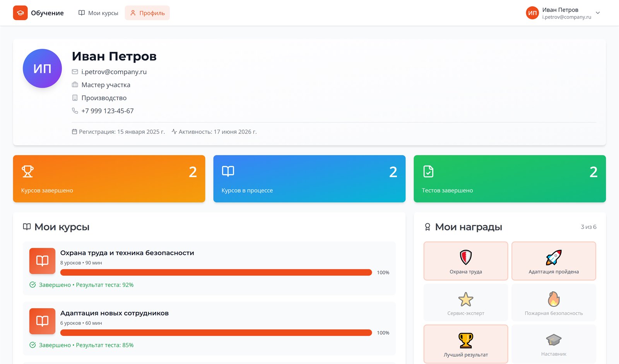
Task: Click the 6 уроков • 60 мин text
Action: point(81,323)
